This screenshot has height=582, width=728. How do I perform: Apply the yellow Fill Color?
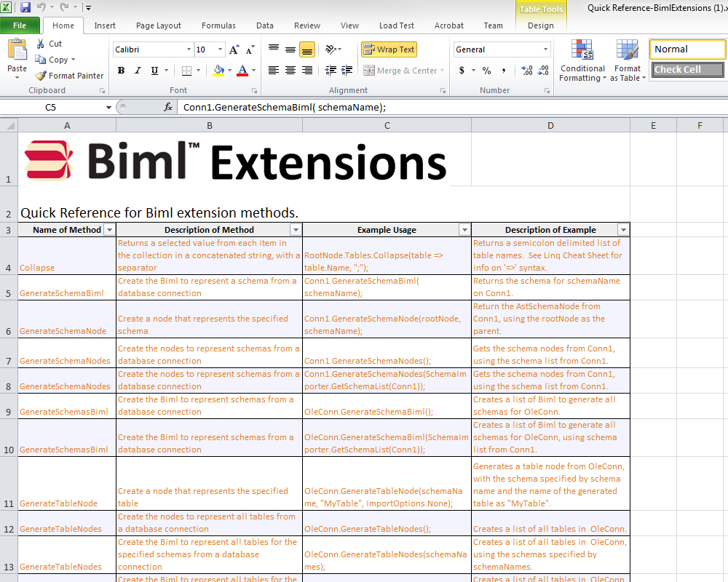coord(218,71)
